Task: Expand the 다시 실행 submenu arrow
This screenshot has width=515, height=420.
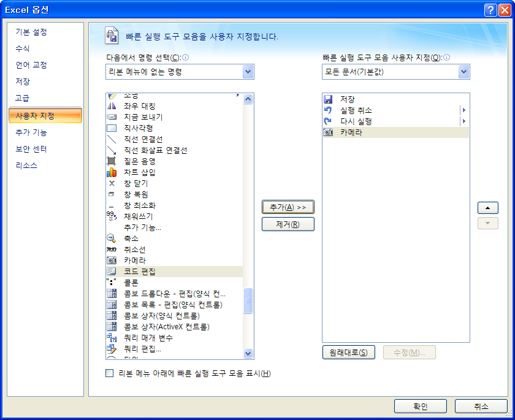Action: point(464,121)
